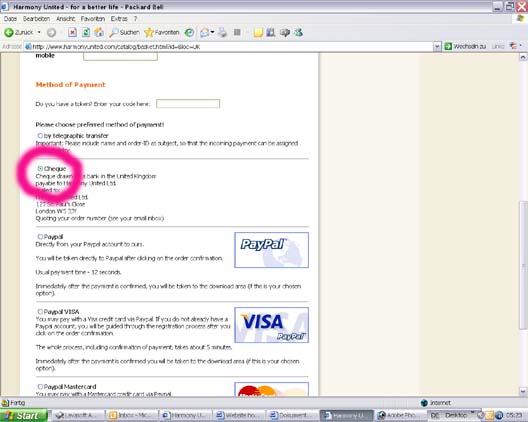528x422 pixels.
Task: Click the Research book toolbar icon
Action: click(x=271, y=32)
